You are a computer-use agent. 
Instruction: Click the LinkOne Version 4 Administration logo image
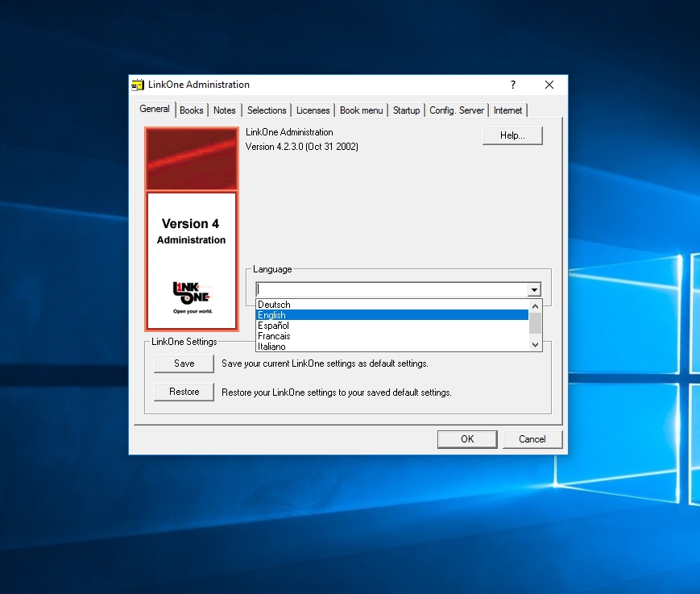coord(192,229)
